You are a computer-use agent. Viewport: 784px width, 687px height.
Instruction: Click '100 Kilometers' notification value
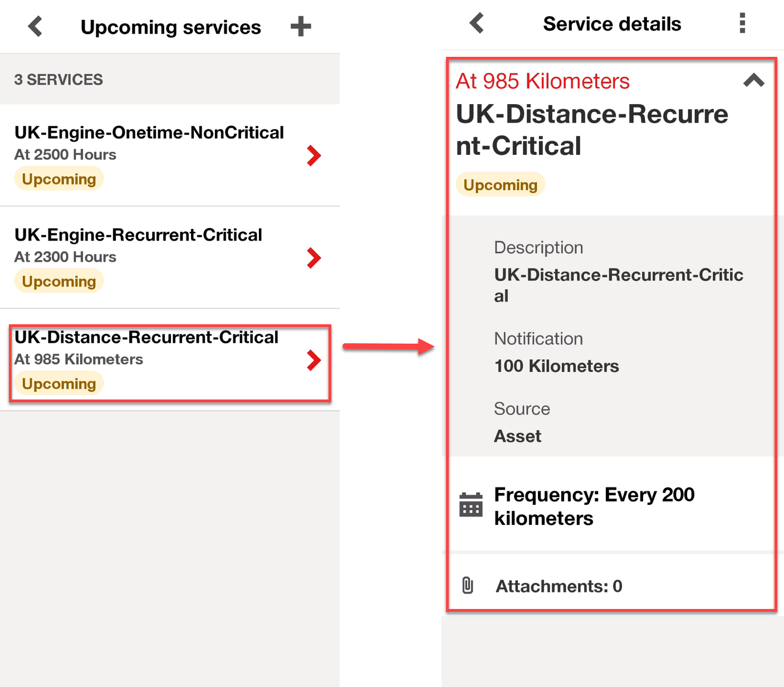point(557,366)
